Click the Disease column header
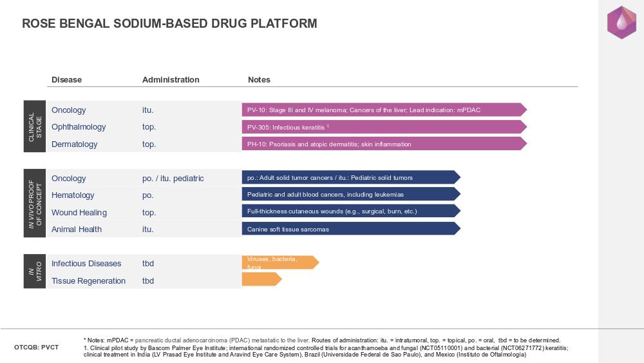 click(x=66, y=80)
